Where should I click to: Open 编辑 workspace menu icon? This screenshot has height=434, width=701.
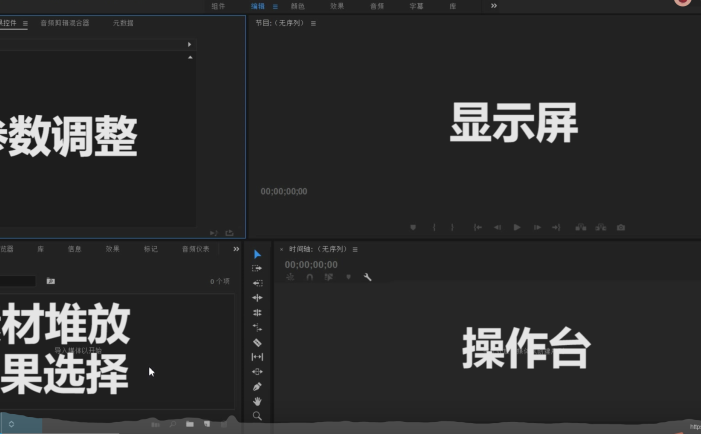(275, 7)
